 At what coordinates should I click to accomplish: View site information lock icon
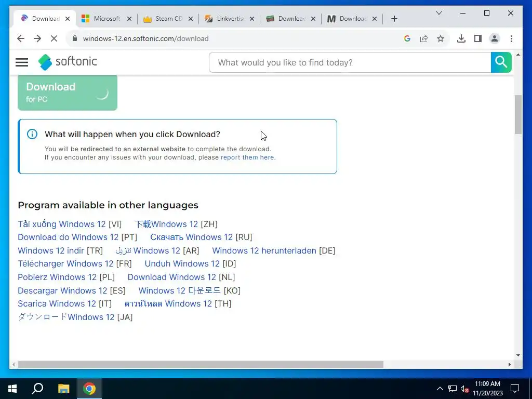[75, 38]
